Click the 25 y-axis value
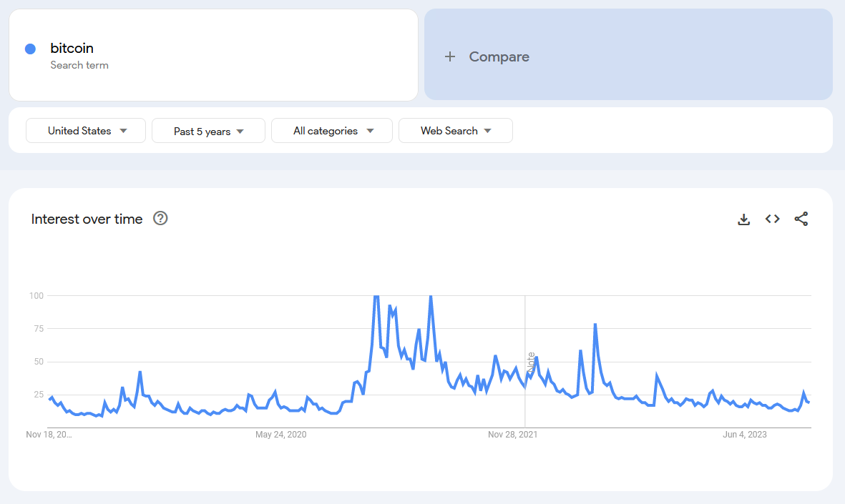 click(38, 395)
